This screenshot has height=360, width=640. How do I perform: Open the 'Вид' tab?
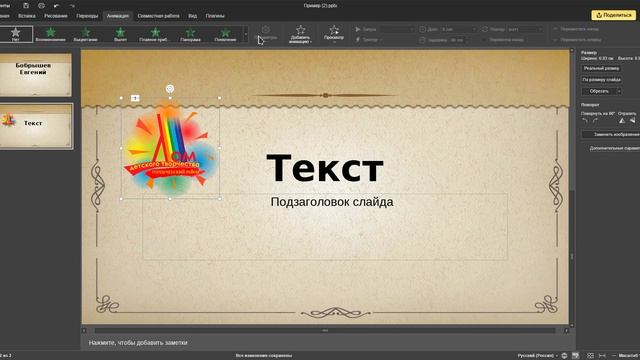(193, 16)
